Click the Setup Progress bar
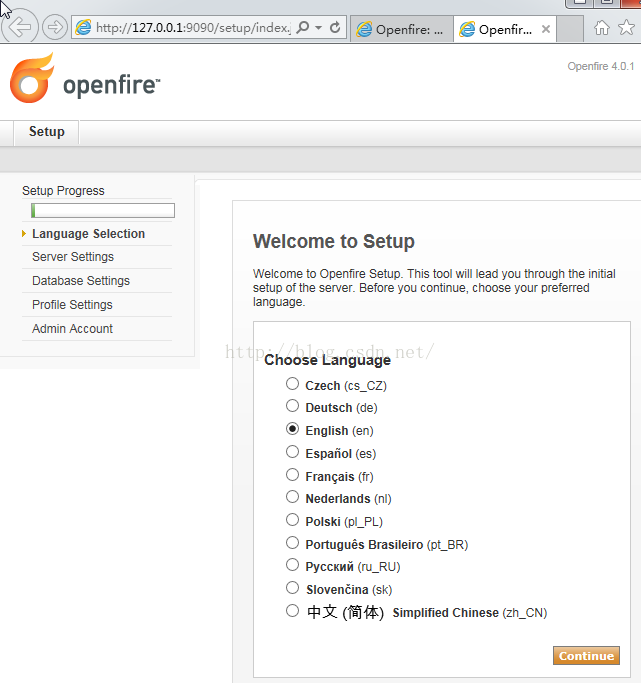This screenshot has width=641, height=683. click(x=103, y=210)
